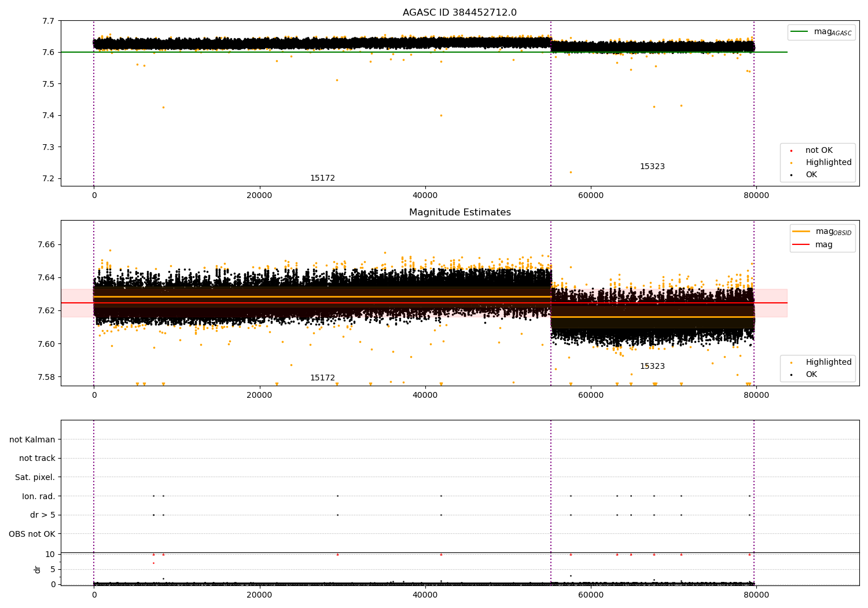
Task: Click x-axis tick '80000' under top plot
Action: pyautogui.click(x=756, y=195)
